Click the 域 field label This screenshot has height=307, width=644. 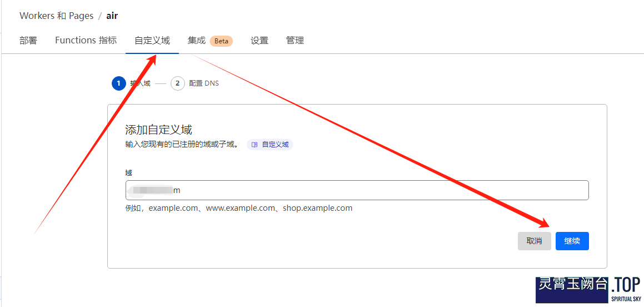pos(129,173)
